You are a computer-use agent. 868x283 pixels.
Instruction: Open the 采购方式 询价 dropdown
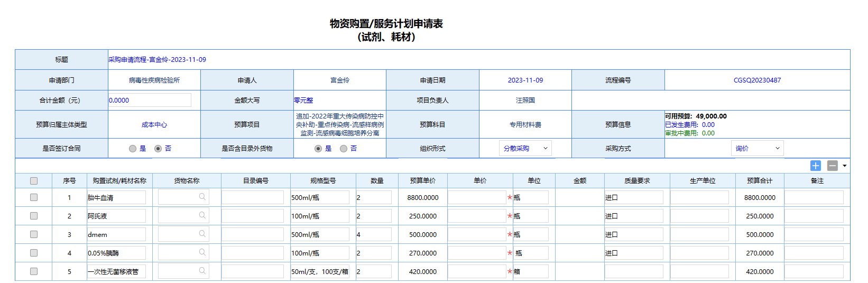click(758, 149)
